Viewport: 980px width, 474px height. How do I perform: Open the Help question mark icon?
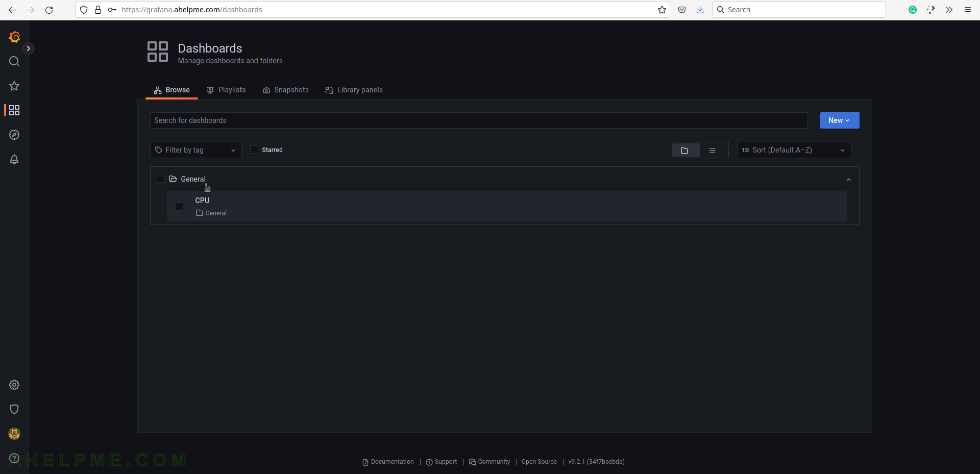point(14,458)
